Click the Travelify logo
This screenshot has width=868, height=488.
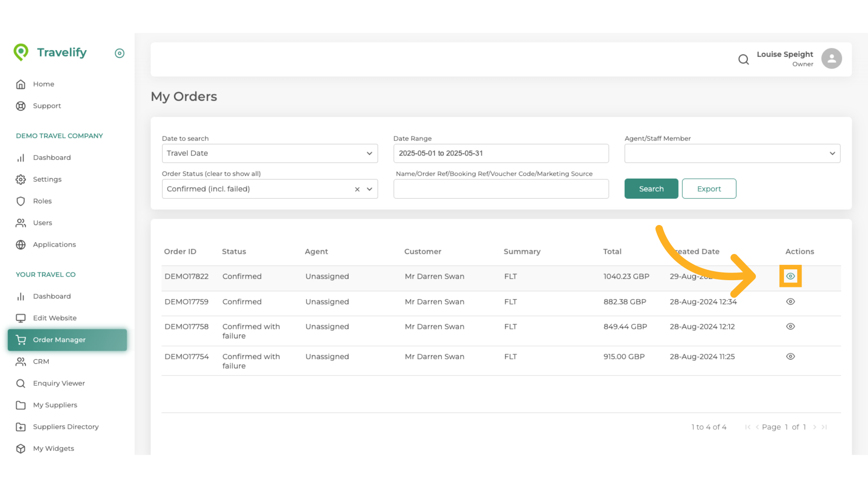click(50, 52)
